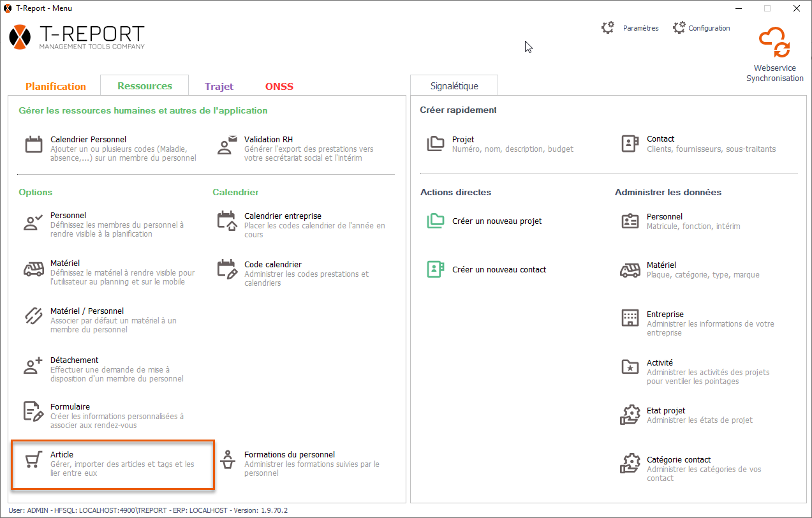Open the Configuration button
The image size is (812, 518).
[701, 28]
